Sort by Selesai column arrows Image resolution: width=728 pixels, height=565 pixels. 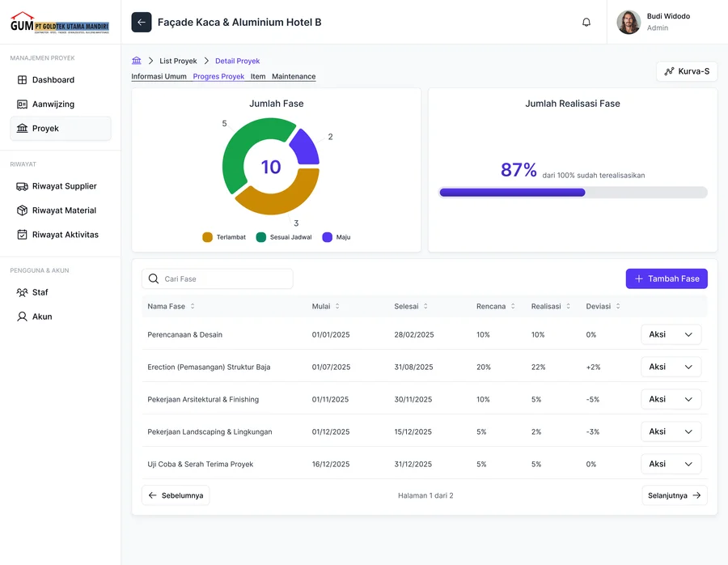425,306
